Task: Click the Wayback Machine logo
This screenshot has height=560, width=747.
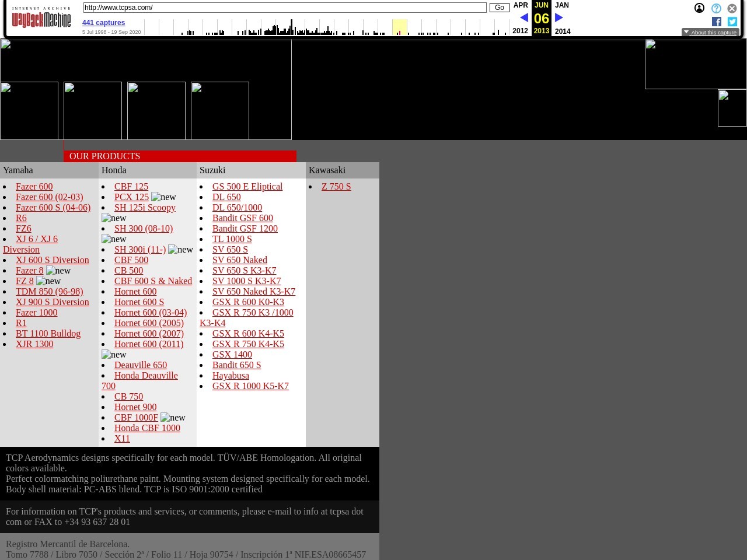Action: 41,19
